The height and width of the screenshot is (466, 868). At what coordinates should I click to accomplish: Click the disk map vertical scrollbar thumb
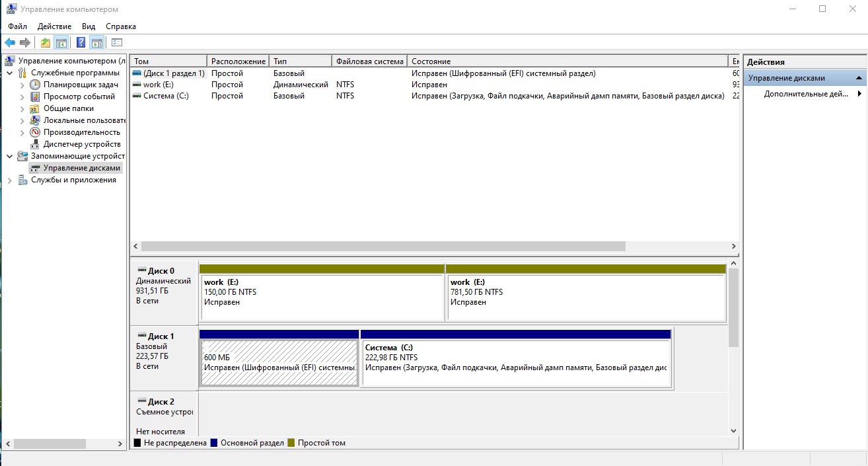pyautogui.click(x=733, y=307)
